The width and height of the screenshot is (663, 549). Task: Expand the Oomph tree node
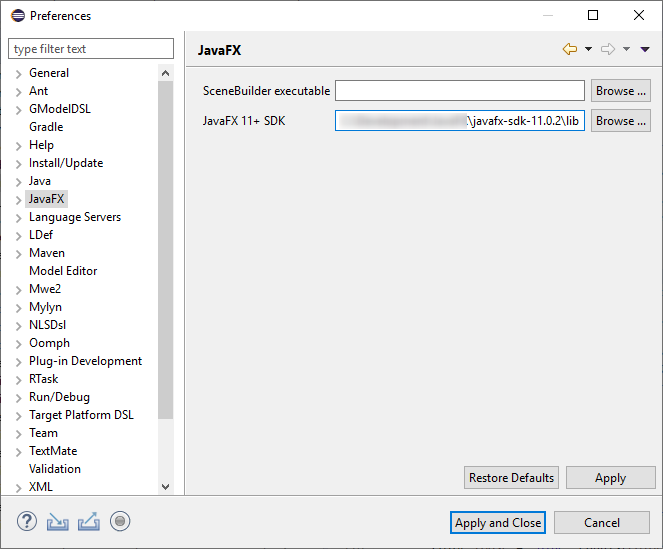(x=18, y=344)
